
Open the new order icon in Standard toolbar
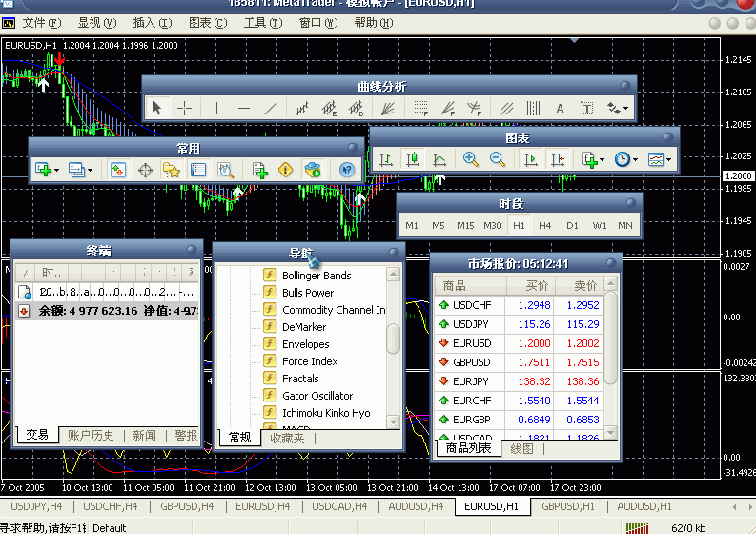260,170
